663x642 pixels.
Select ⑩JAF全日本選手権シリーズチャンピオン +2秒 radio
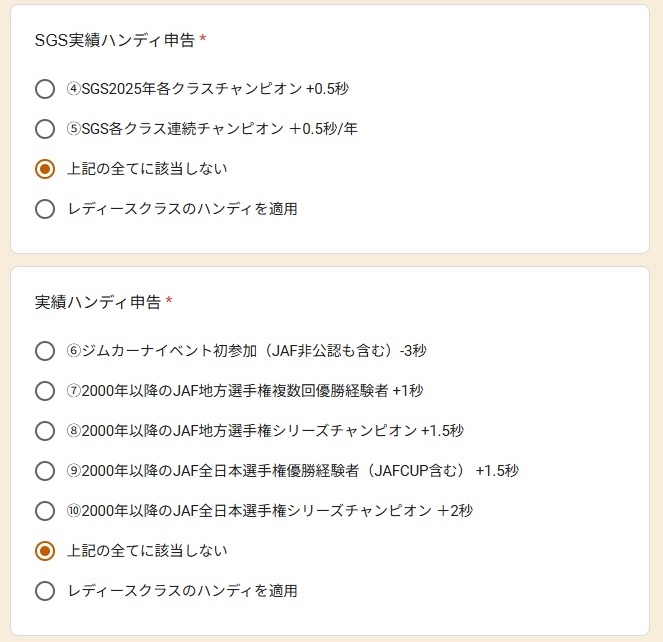pos(44,511)
